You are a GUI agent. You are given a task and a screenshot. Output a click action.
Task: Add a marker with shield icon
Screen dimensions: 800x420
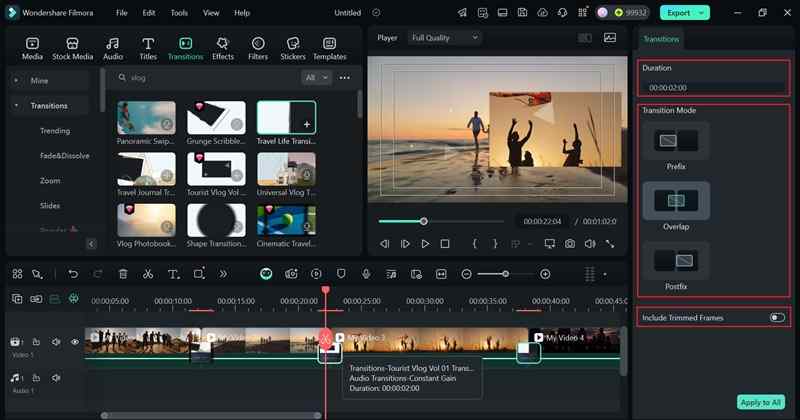click(x=341, y=274)
